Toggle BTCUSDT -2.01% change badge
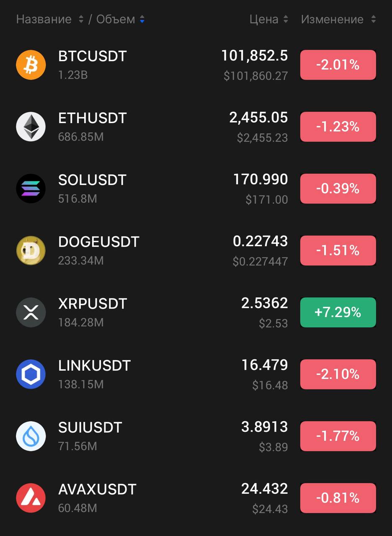 coord(338,65)
